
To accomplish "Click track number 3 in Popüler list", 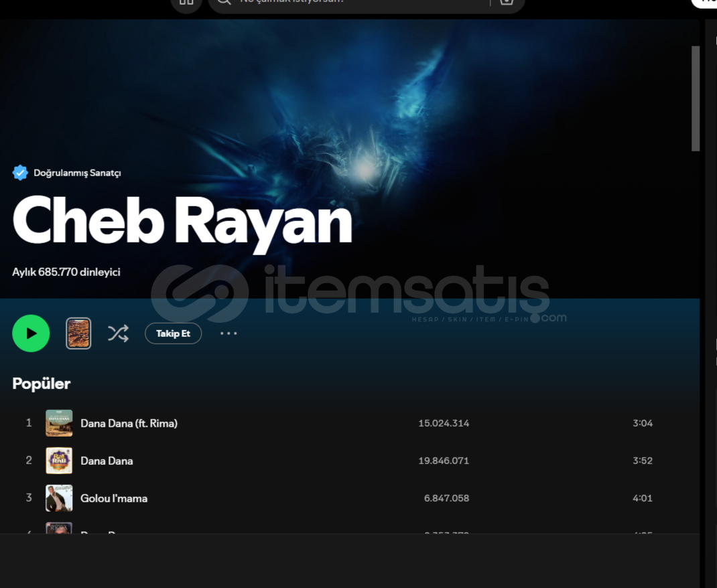I will [x=29, y=498].
